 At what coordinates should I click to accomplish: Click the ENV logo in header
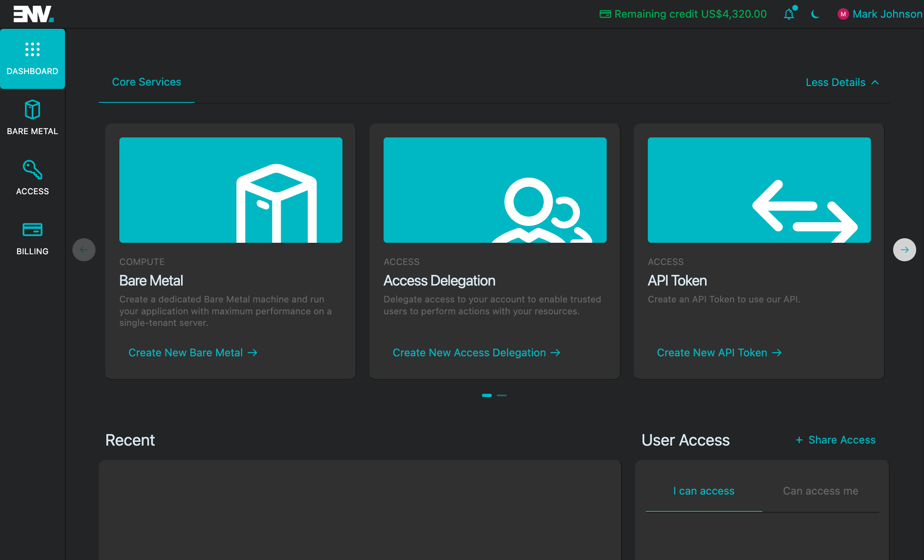tap(33, 14)
